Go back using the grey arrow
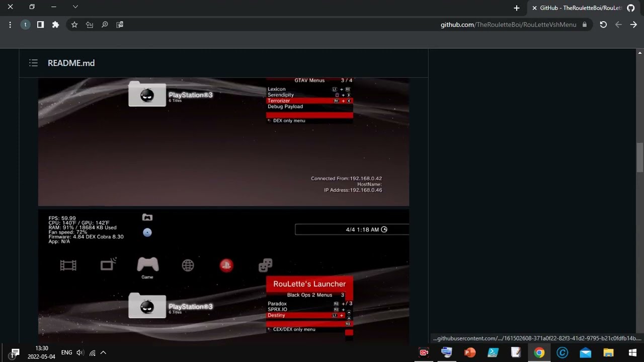This screenshot has width=644, height=362. (x=618, y=25)
